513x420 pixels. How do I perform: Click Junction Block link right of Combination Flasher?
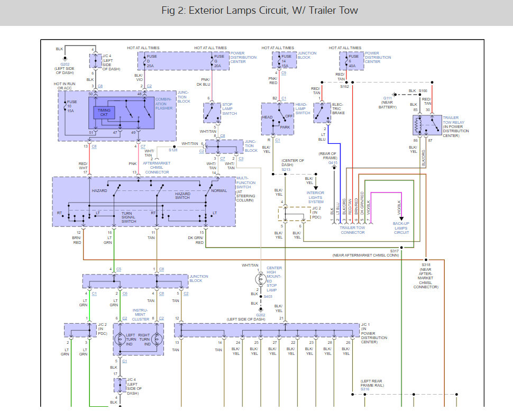point(184,97)
